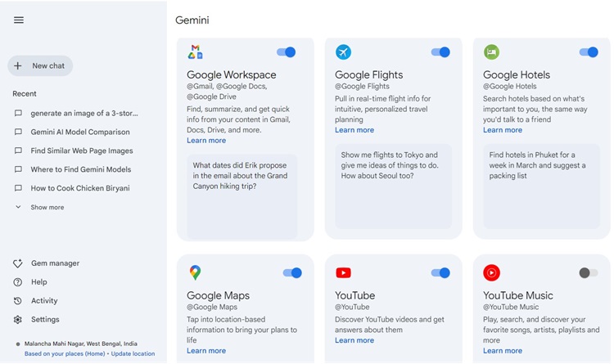Viewport: 614px width, 364px height.
Task: Click the YouTube play logo icon
Action: click(x=343, y=273)
